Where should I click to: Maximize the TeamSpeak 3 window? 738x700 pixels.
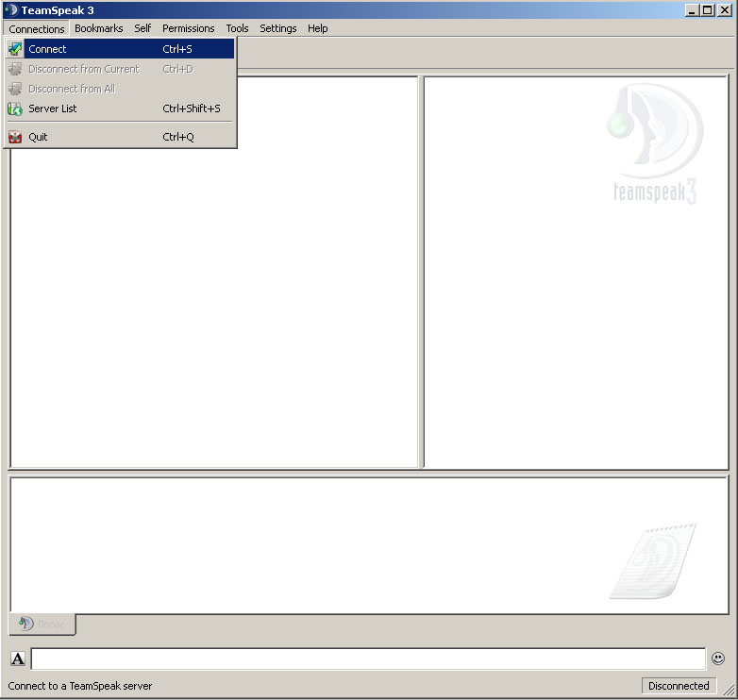tap(707, 9)
